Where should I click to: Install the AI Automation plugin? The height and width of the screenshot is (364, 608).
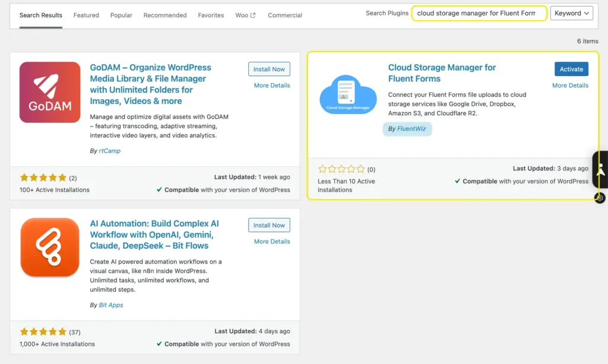click(269, 225)
